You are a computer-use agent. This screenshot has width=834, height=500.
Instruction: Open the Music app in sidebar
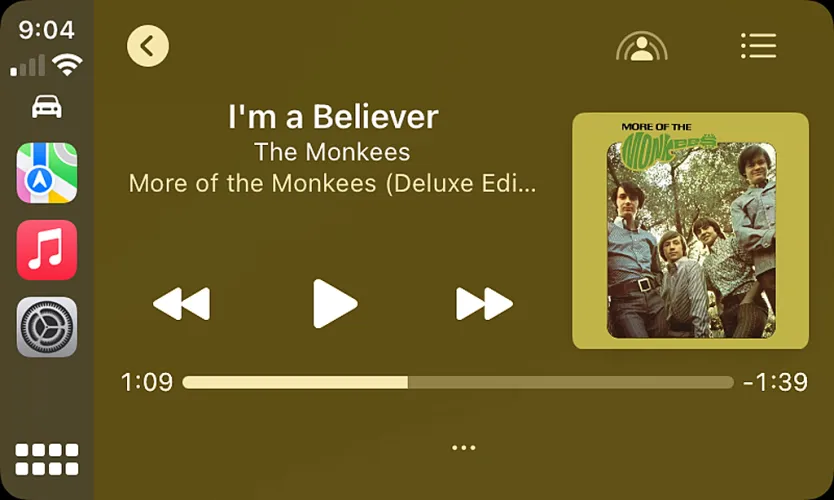coord(47,250)
